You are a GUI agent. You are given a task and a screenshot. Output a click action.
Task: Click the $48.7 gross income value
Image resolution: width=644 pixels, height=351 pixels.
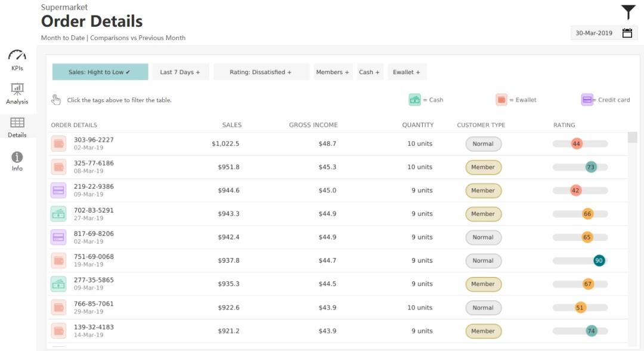327,144
